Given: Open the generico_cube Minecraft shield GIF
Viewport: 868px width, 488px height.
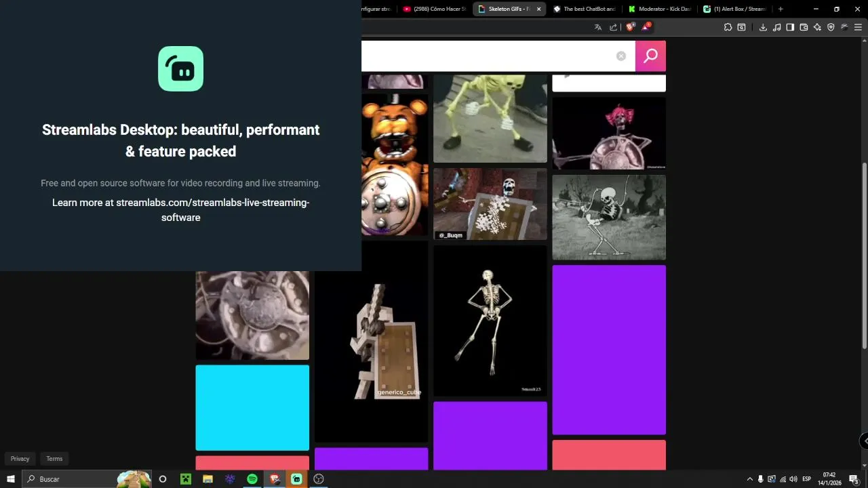Looking at the screenshot, I should tap(371, 342).
